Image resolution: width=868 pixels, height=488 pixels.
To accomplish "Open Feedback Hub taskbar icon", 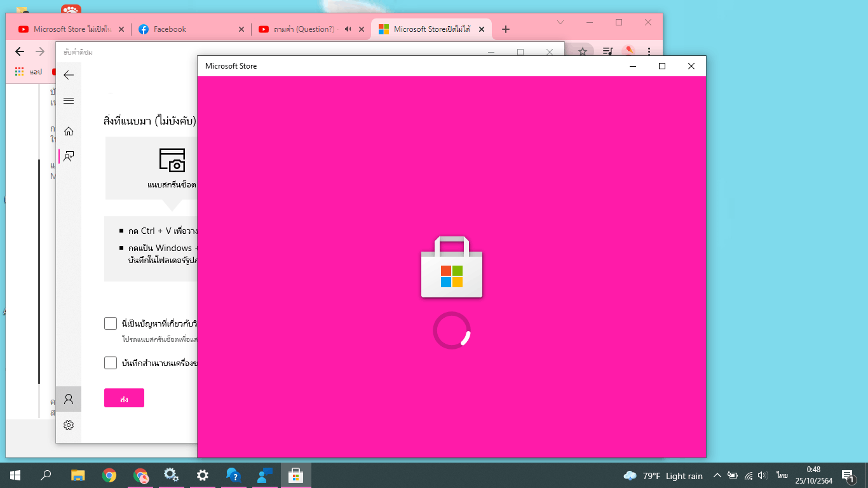I will tap(264, 475).
